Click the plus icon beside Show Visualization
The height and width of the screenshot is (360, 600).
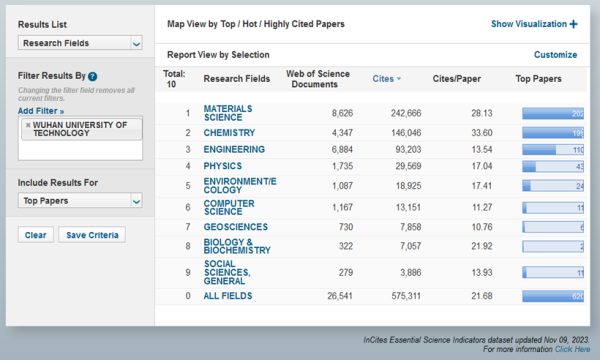point(573,24)
